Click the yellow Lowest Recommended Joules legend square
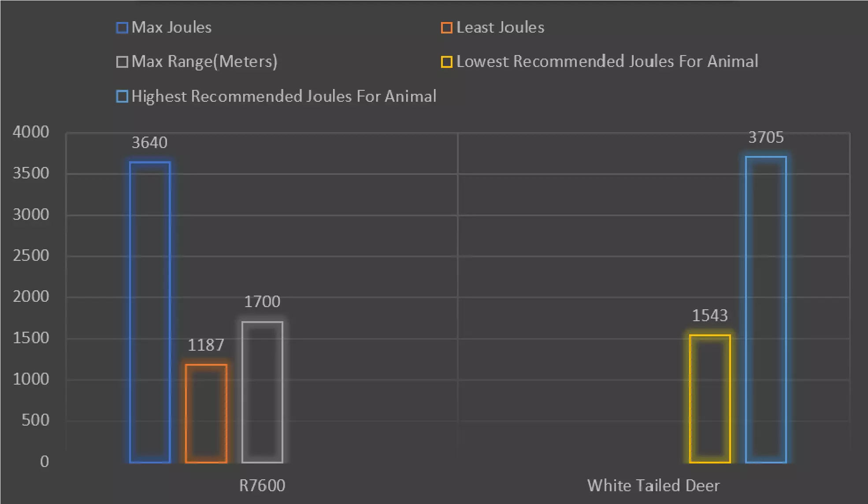868x504 pixels. 446,62
